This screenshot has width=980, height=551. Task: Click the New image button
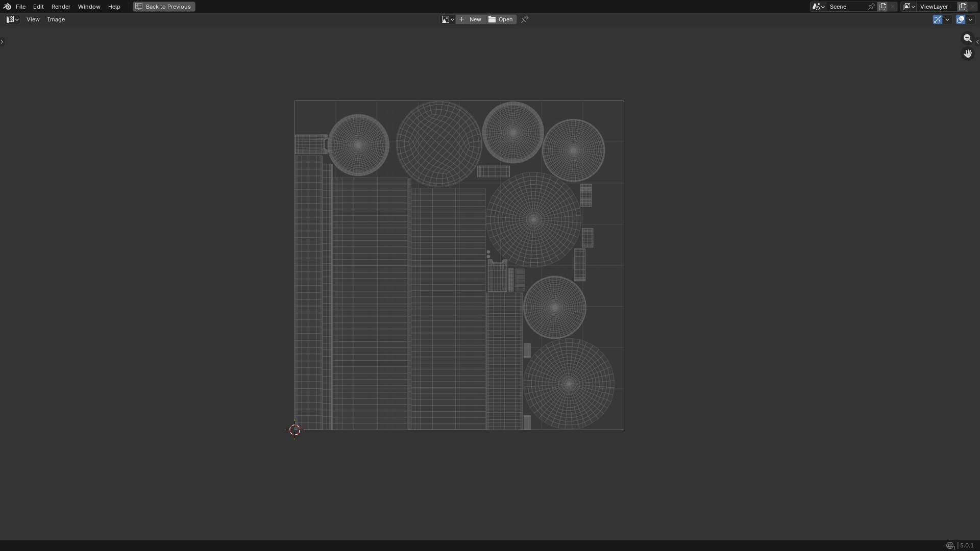click(x=470, y=19)
